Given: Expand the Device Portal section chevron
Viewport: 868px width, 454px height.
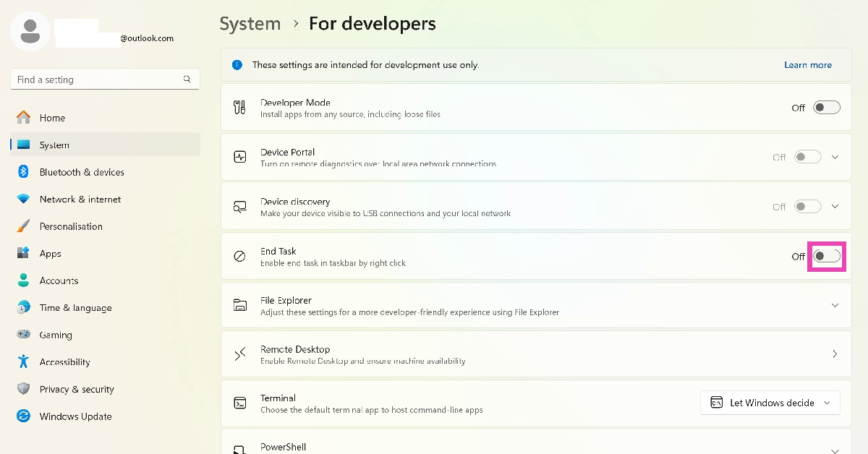Looking at the screenshot, I should coord(835,157).
